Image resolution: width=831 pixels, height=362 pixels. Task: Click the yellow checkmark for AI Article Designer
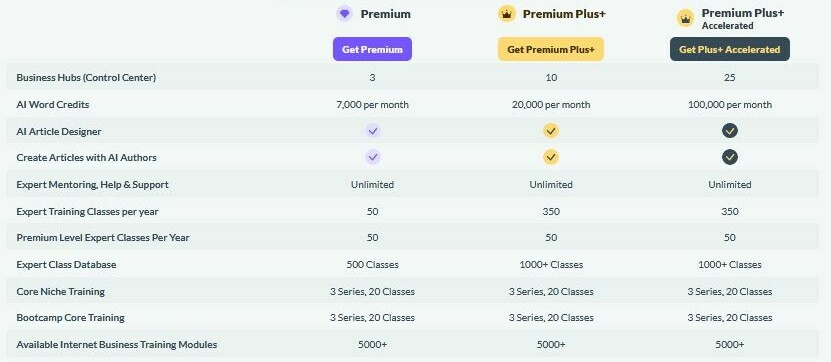551,130
